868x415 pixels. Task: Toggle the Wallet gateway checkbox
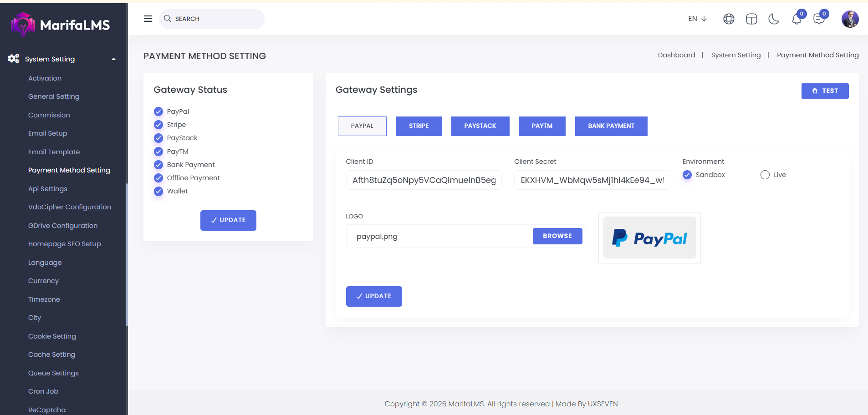pyautogui.click(x=158, y=191)
